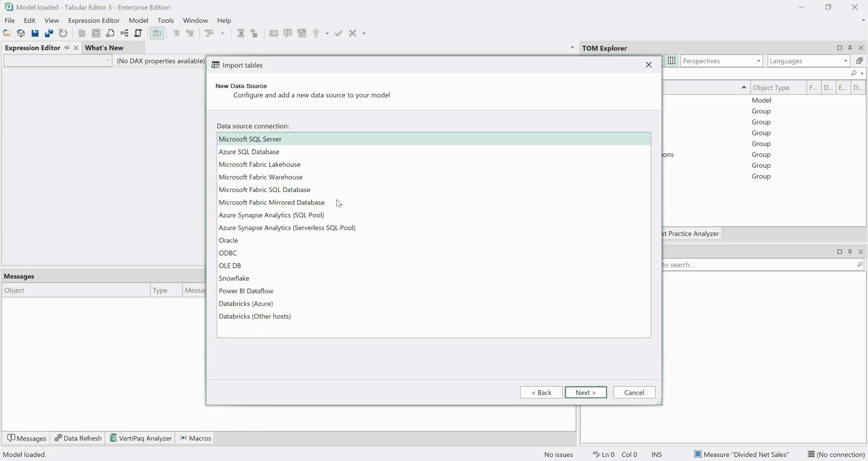This screenshot has height=461, width=868.
Task: Click the speech bubble comment toolbar icon
Action: click(287, 33)
